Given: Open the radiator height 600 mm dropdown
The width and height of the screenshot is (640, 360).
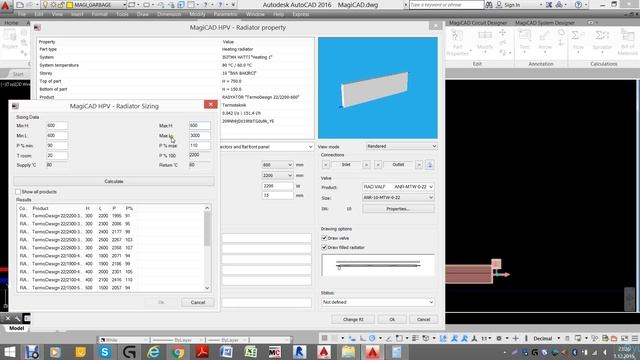Looking at the screenshot, I should pyautogui.click(x=277, y=165).
